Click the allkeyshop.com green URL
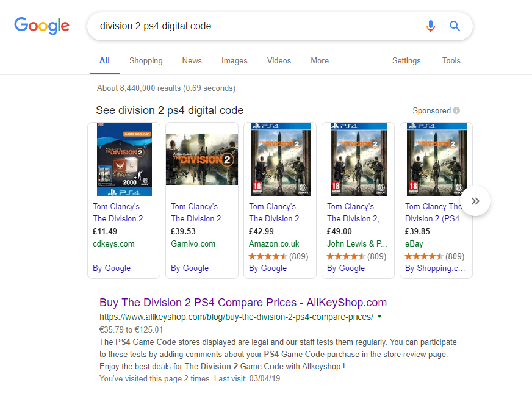Screen dimensions: 532x396 tap(236, 317)
